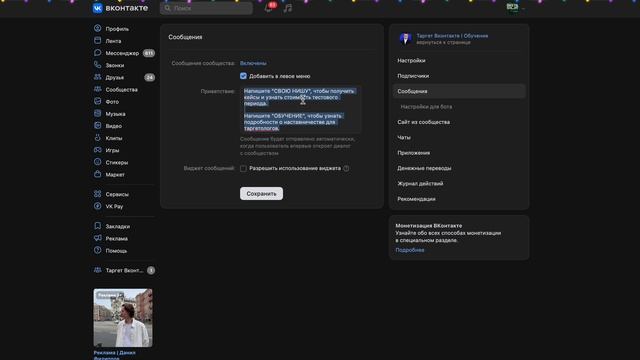Click into the search field

207,8
